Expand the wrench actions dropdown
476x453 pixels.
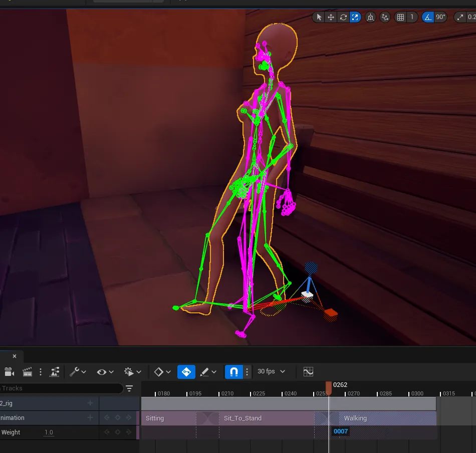point(78,372)
